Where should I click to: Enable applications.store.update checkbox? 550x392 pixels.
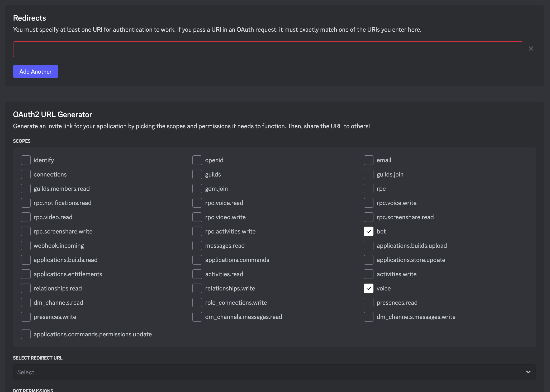(x=369, y=260)
